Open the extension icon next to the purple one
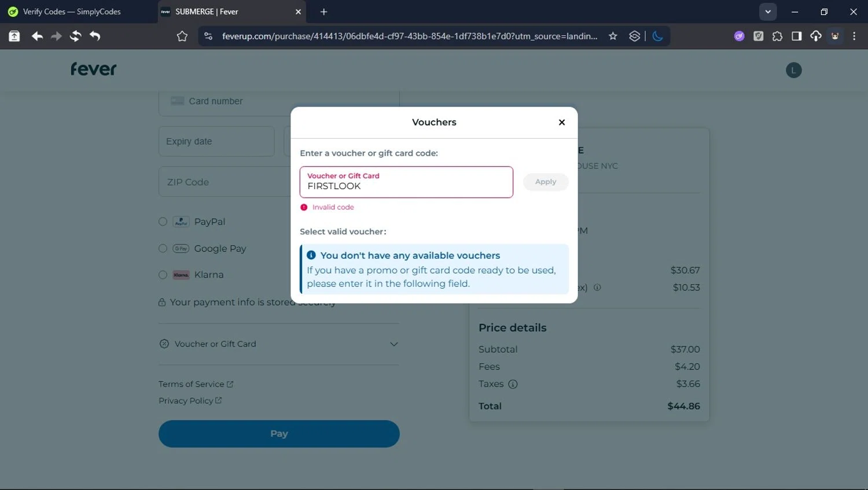 [x=758, y=36]
